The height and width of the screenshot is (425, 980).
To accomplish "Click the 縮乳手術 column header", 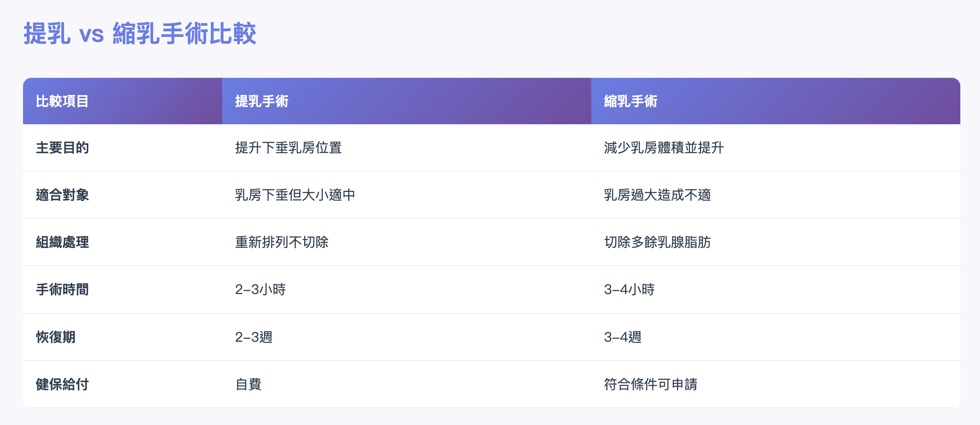I will pyautogui.click(x=631, y=101).
